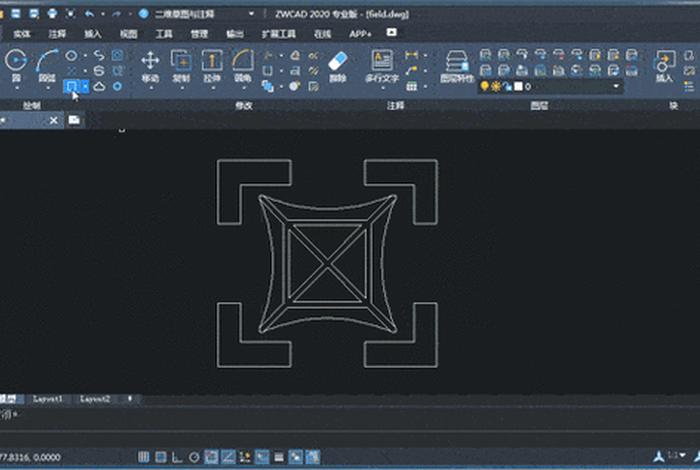Open the 扩展工具 ribbon tab
This screenshot has width=700, height=470.
coord(279,33)
